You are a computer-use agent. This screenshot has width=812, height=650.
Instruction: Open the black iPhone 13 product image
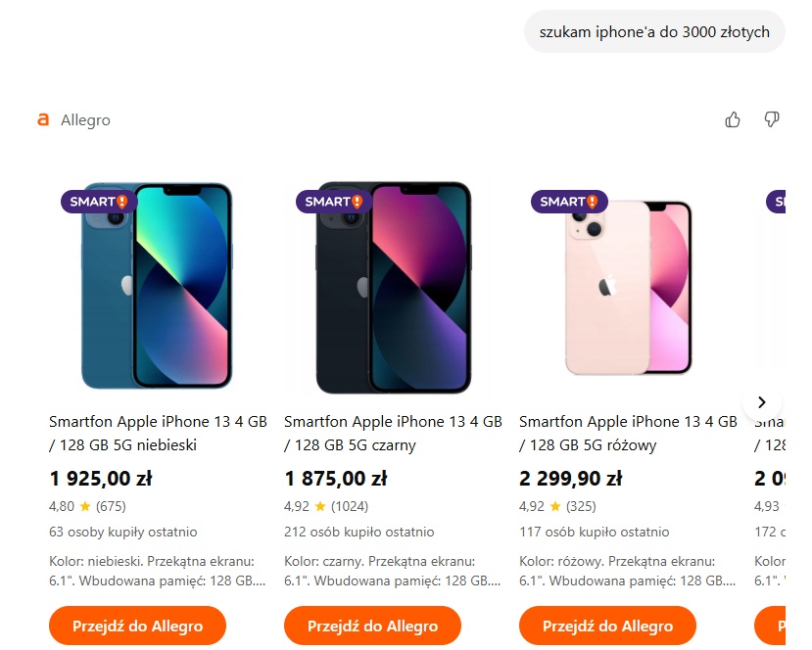coord(394,287)
